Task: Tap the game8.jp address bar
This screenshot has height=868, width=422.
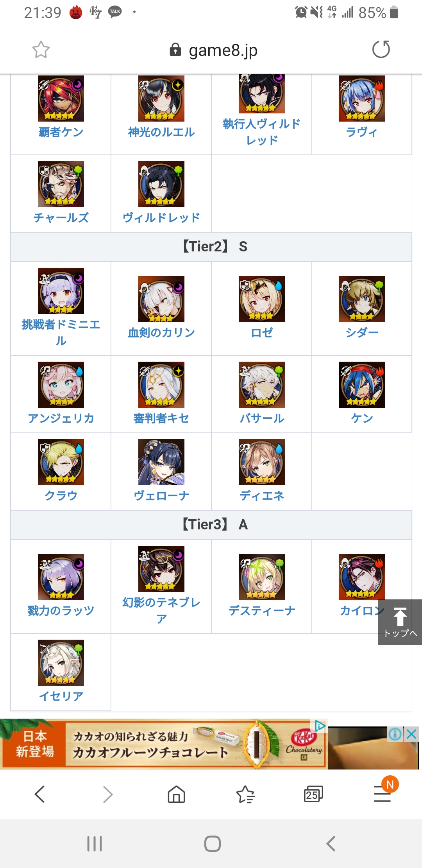Action: pyautogui.click(x=213, y=50)
